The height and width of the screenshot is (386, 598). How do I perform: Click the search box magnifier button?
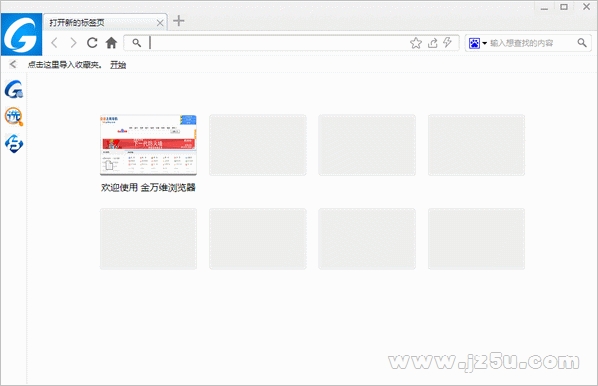(x=582, y=43)
